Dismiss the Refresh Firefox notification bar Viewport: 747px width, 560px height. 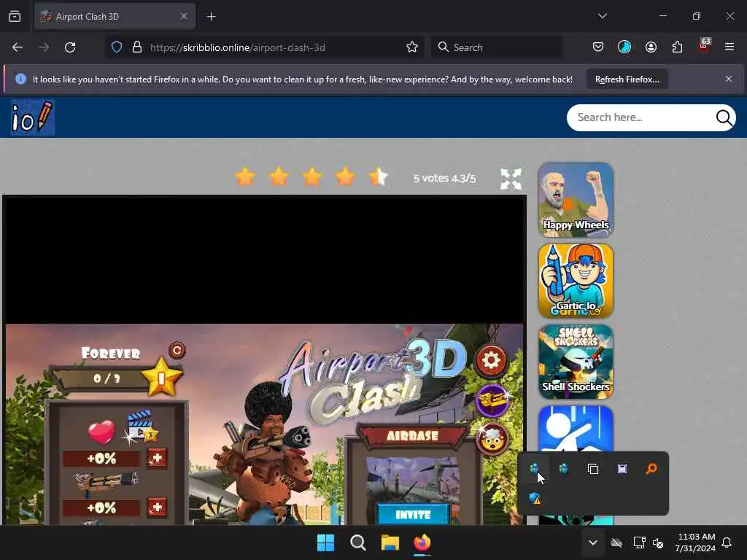[729, 79]
